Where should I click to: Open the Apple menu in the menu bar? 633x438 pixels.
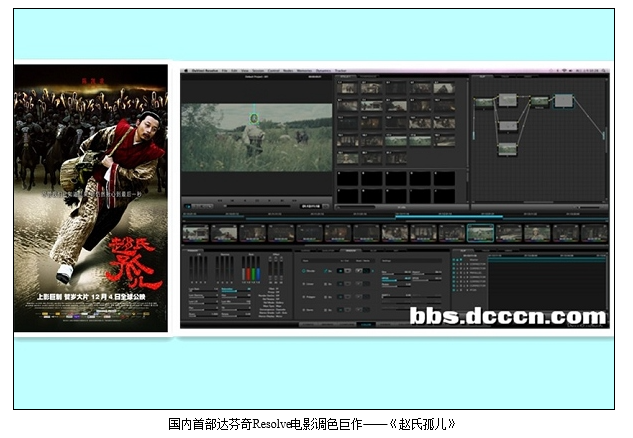186,71
